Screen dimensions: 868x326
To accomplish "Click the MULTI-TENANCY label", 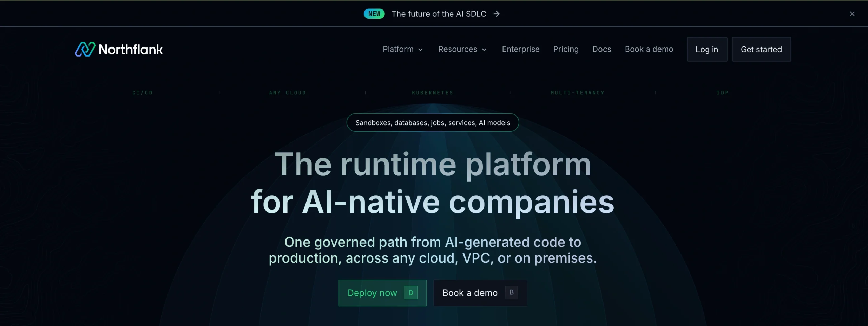I will coord(577,93).
